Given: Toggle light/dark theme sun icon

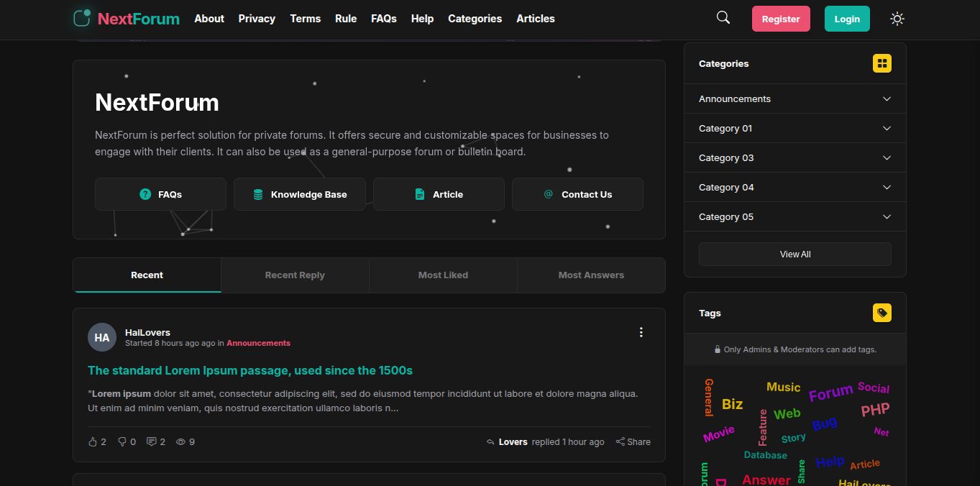Looking at the screenshot, I should tap(897, 19).
